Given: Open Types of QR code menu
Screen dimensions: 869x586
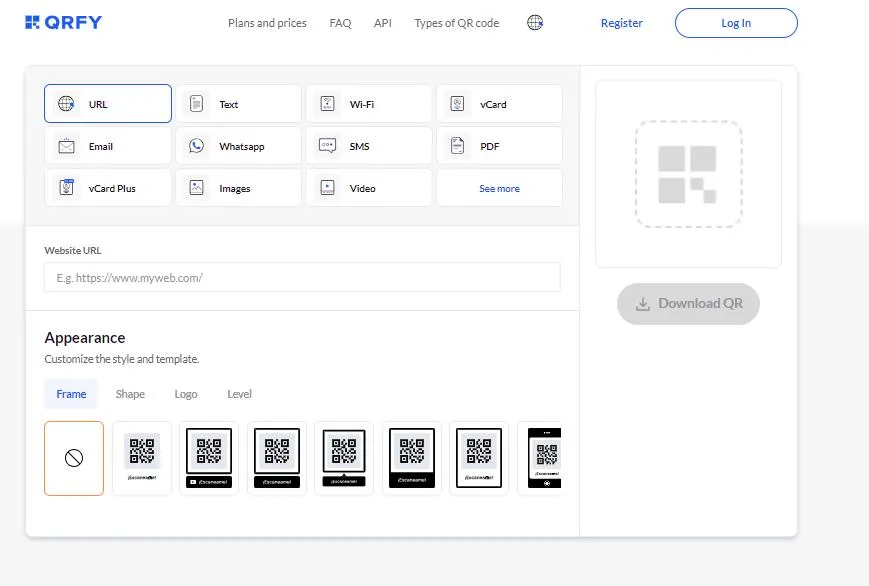Looking at the screenshot, I should (457, 23).
